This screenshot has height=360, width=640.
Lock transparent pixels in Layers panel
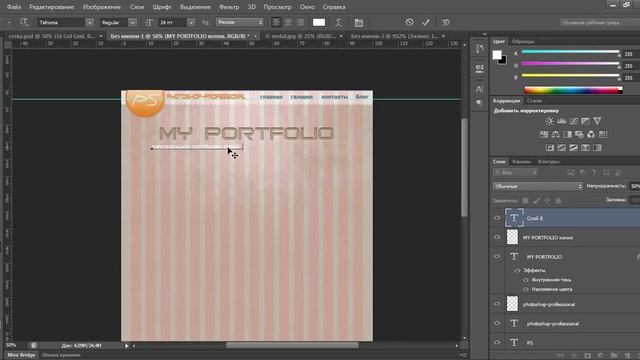point(525,200)
